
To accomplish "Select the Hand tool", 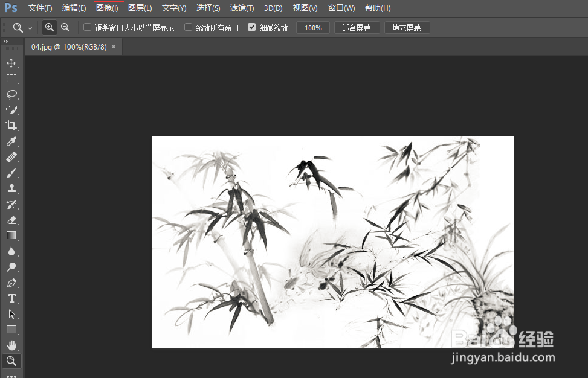I will point(11,345).
